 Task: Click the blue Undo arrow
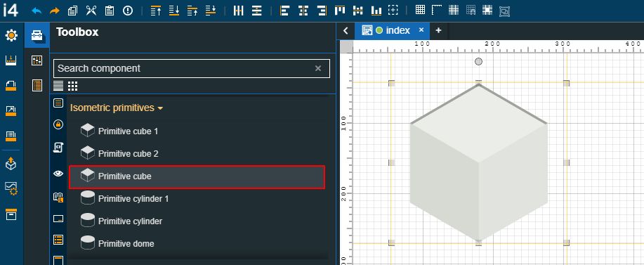(37, 11)
